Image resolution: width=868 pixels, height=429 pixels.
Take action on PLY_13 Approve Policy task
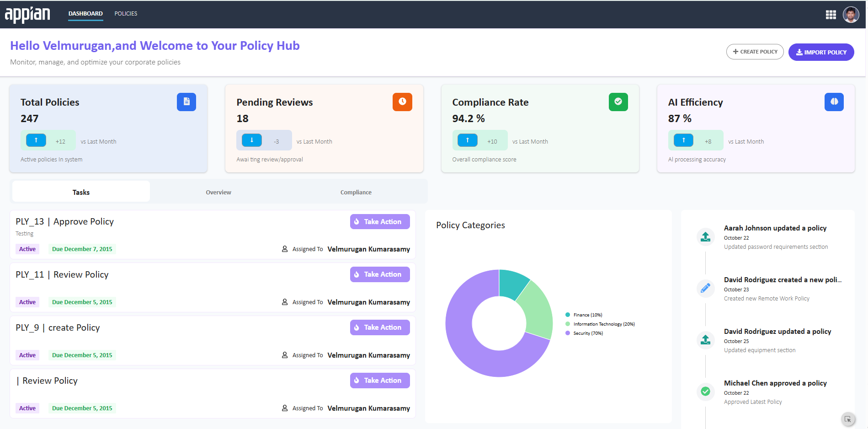tap(379, 221)
